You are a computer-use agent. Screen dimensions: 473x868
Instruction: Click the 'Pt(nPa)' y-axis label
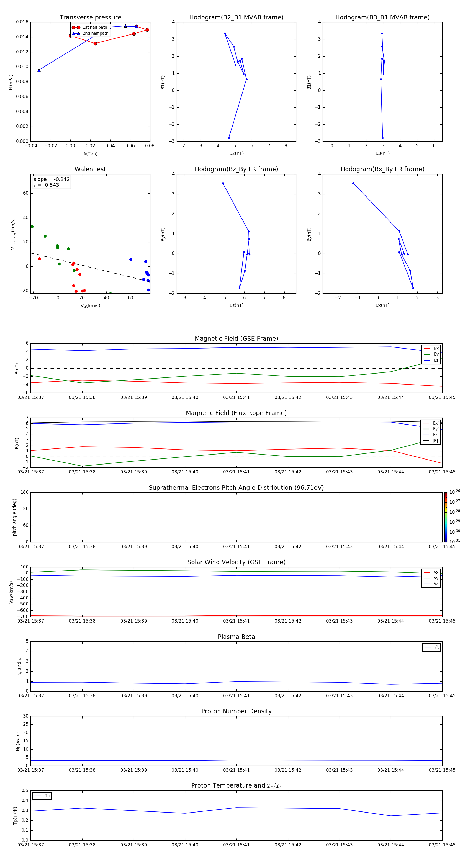coord(11,82)
